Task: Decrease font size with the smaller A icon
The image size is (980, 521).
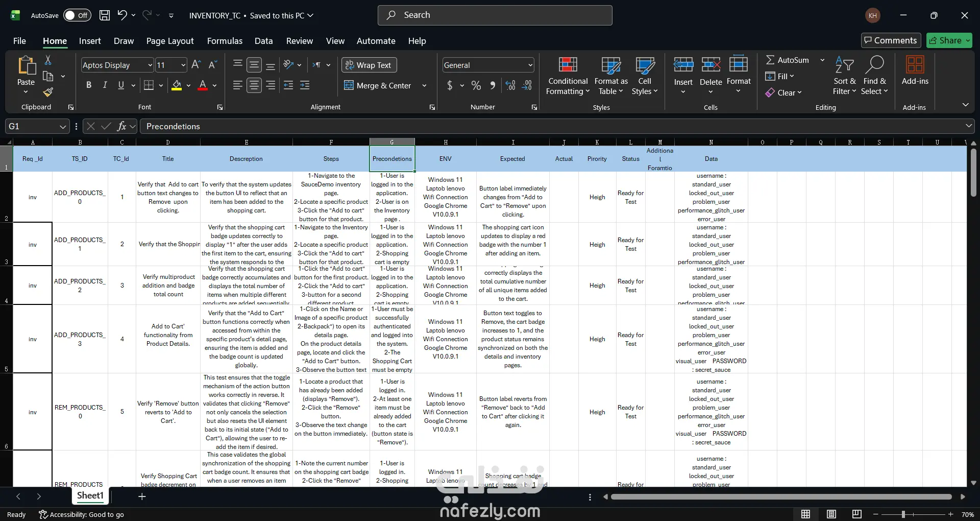Action: tap(213, 65)
